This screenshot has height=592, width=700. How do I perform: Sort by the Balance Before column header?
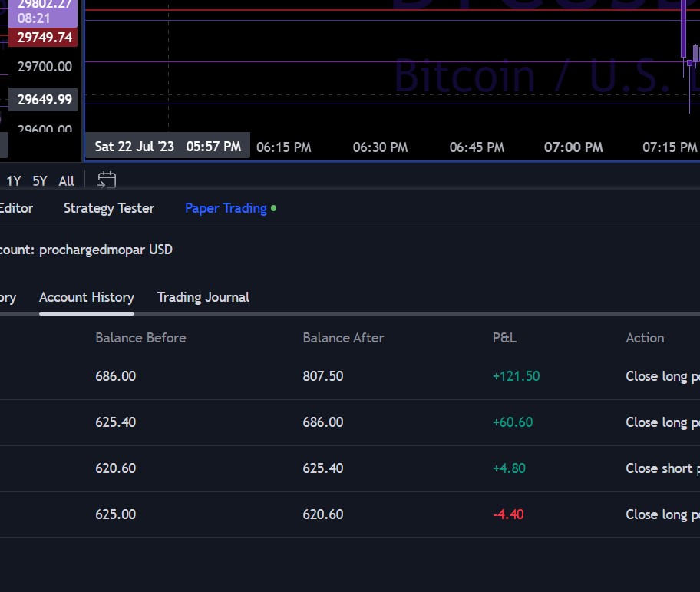coord(140,338)
